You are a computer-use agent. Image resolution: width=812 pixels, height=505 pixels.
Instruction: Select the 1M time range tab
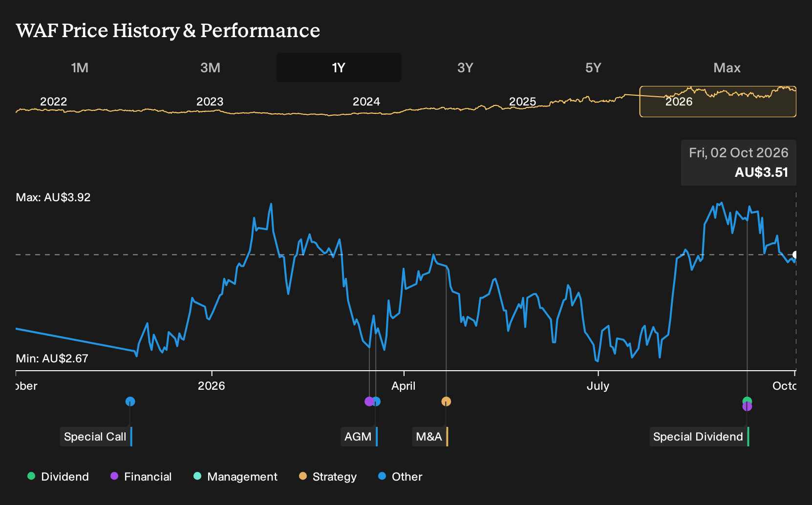click(80, 67)
